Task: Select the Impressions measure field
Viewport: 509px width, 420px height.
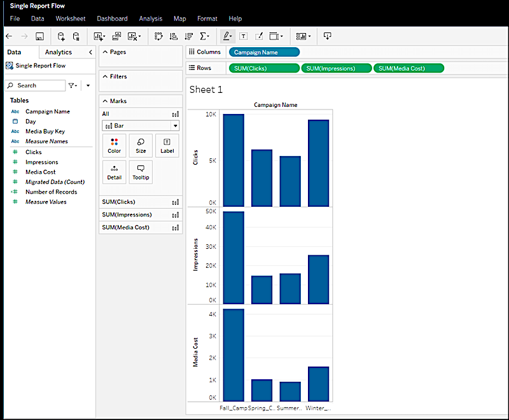Action: click(41, 162)
